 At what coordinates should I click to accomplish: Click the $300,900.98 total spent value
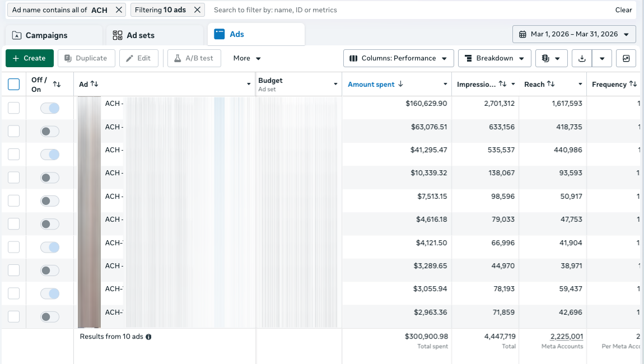point(426,337)
